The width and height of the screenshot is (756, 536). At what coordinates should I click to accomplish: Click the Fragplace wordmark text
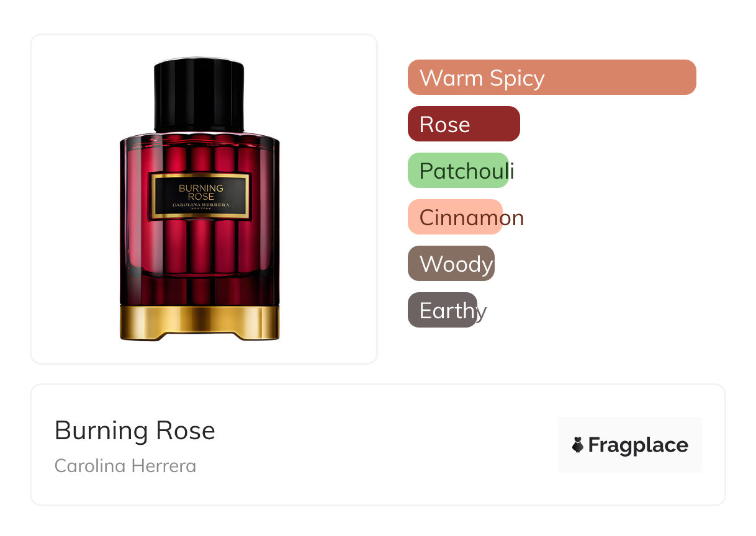(x=638, y=445)
